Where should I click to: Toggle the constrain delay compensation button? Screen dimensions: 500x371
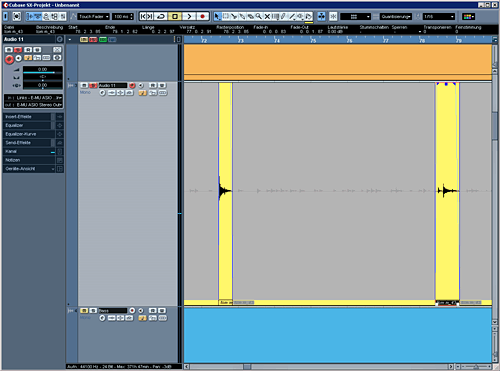point(16,16)
